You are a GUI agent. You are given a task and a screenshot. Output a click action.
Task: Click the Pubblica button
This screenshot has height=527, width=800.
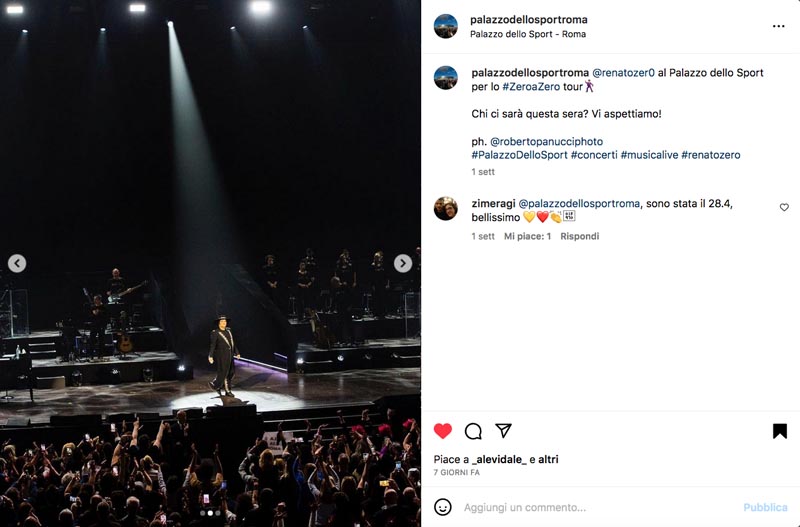pyautogui.click(x=765, y=507)
